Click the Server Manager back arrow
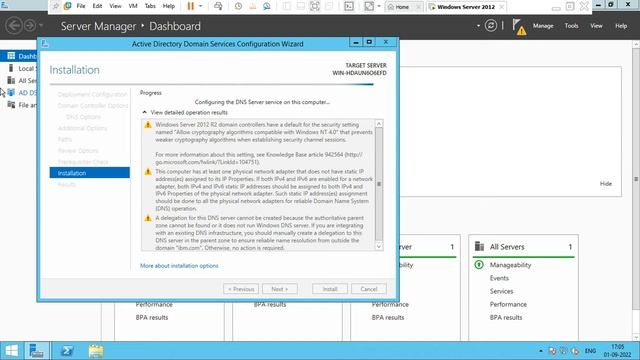Viewport: 640px width, 360px height. pyautogui.click(x=14, y=26)
